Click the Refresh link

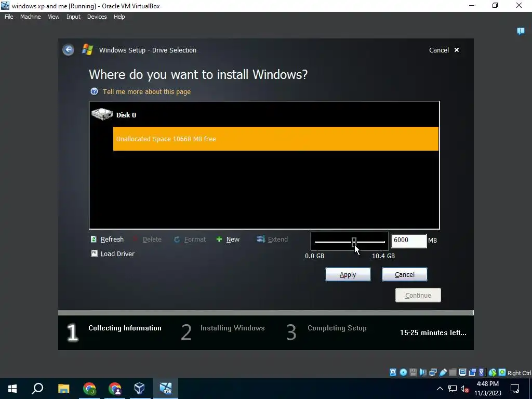point(112,239)
